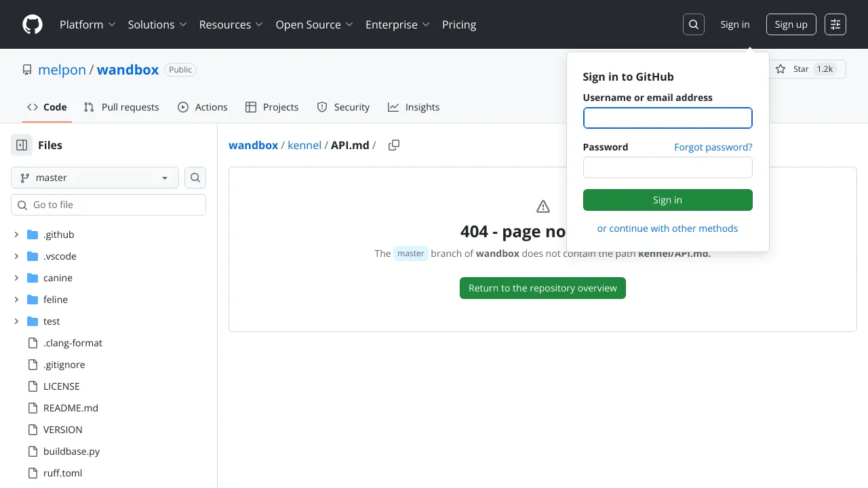Click the search files magnifier button
Viewport: 868px width, 488px height.
(195, 178)
